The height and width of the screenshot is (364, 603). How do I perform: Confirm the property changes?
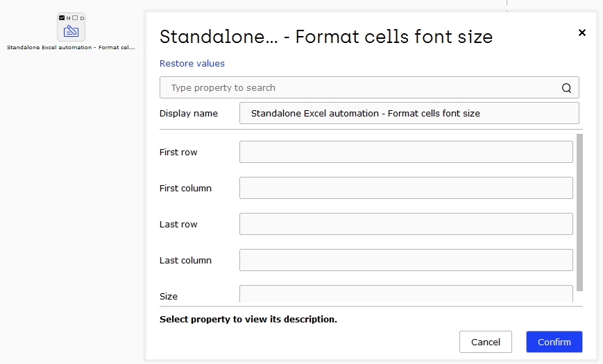[x=554, y=342]
